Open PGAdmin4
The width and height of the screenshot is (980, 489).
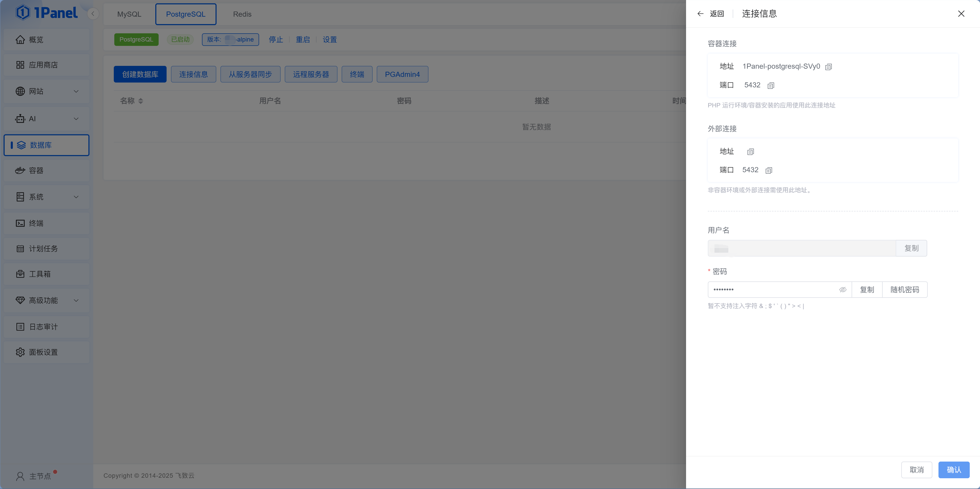click(402, 74)
